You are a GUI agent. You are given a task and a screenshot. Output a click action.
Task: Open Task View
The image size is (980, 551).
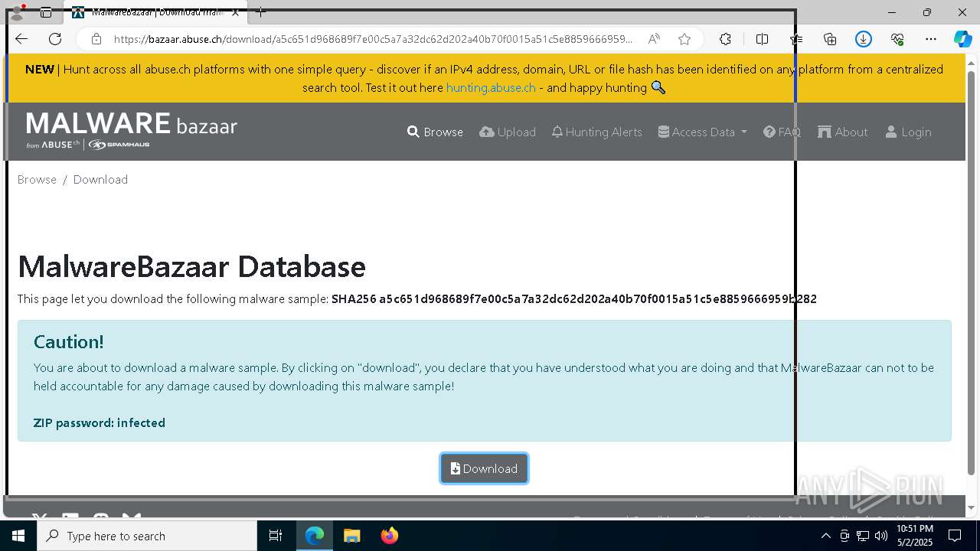point(276,536)
